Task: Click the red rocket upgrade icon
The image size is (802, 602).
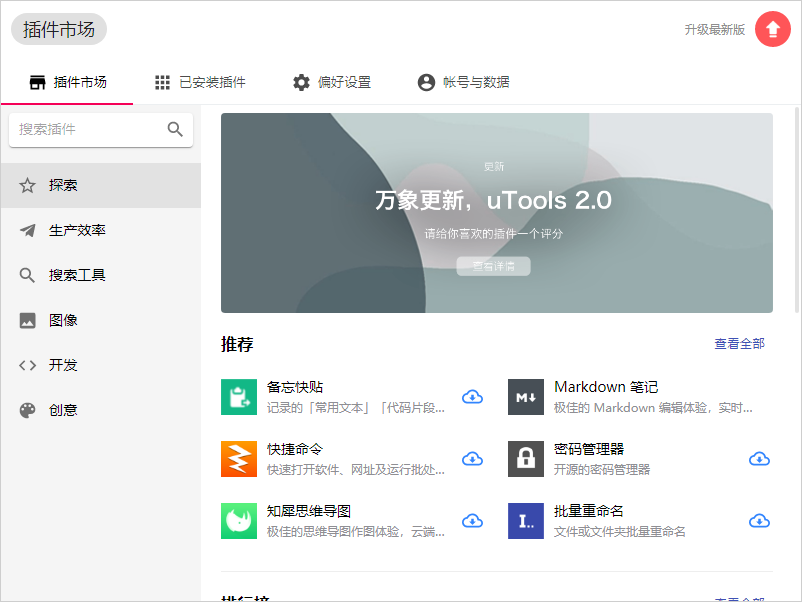Action: [772, 29]
